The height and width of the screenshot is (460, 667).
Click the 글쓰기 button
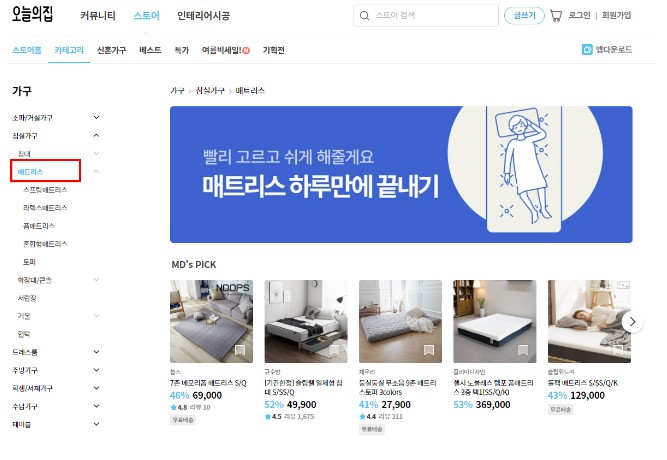[524, 16]
